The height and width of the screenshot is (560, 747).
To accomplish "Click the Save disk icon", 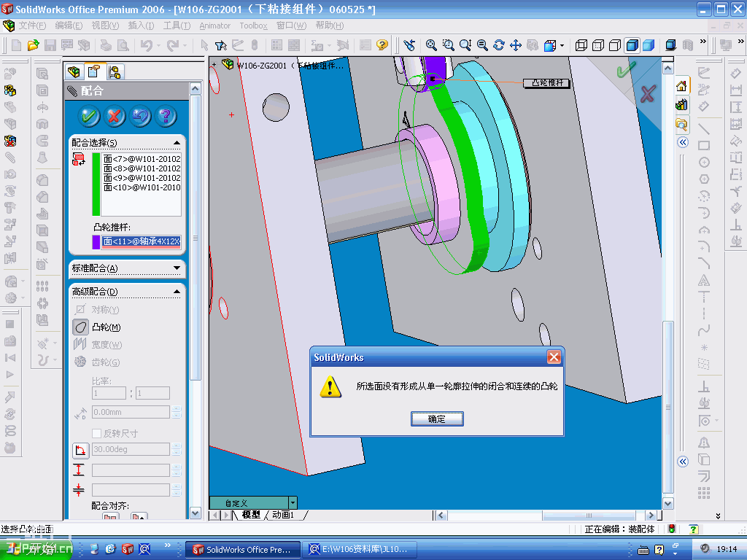I will [x=50, y=45].
